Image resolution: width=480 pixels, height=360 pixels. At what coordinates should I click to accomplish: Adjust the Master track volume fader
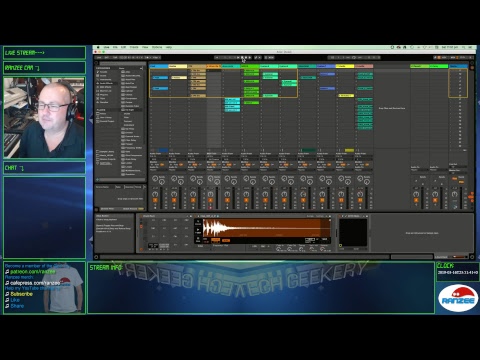tap(462, 198)
